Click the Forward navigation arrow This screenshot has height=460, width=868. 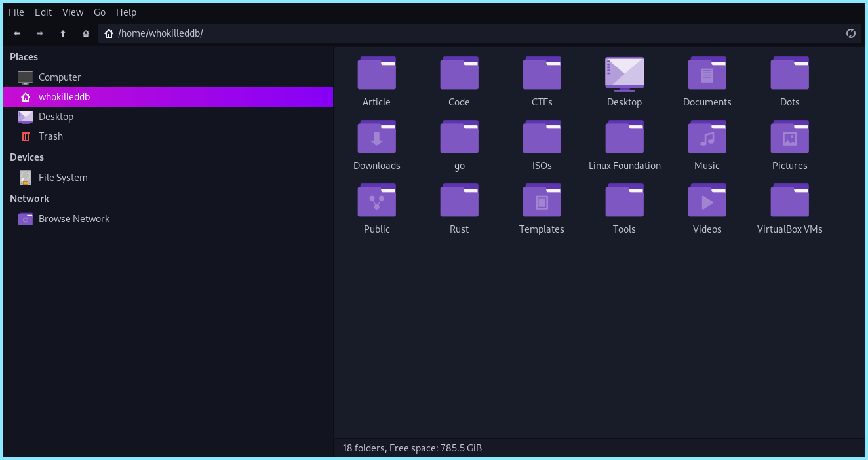(39, 33)
